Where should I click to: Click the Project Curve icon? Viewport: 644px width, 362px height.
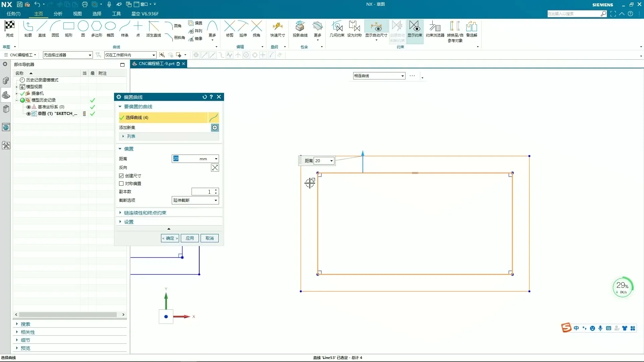[x=300, y=26]
